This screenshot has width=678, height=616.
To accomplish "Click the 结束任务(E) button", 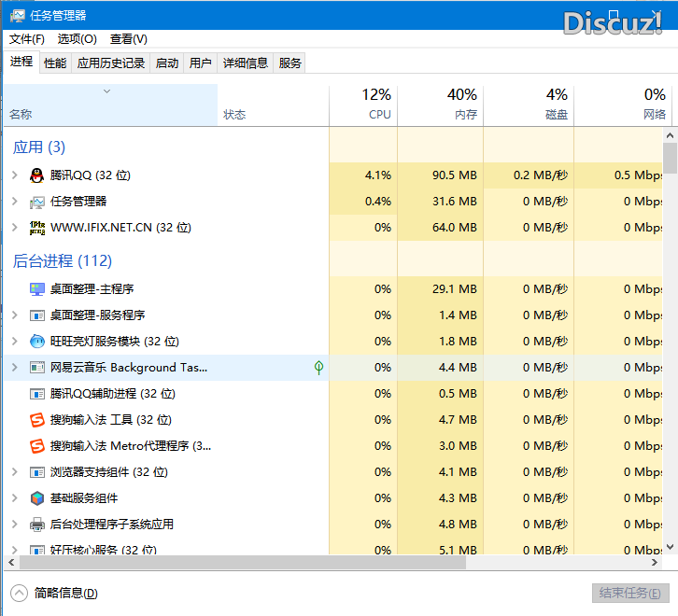I will (x=630, y=593).
